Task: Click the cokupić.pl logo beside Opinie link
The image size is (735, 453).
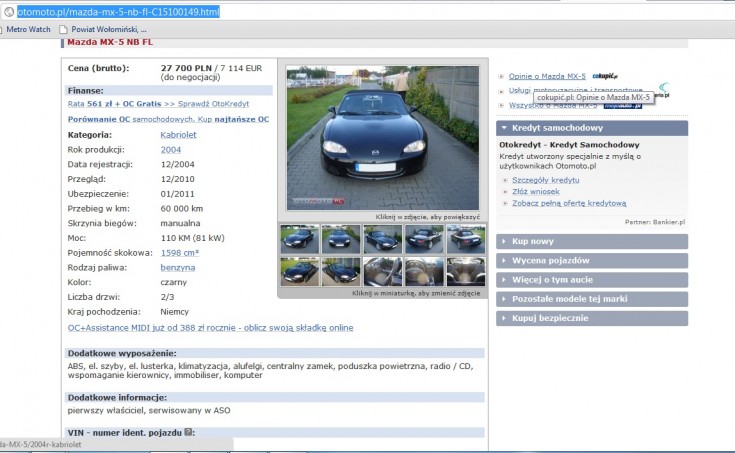Action: coord(605,76)
